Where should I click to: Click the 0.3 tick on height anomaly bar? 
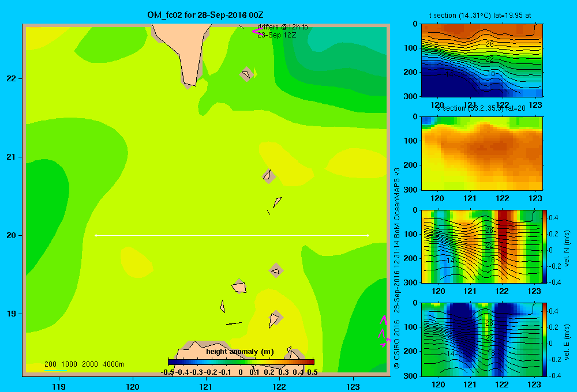pyautogui.click(x=283, y=372)
